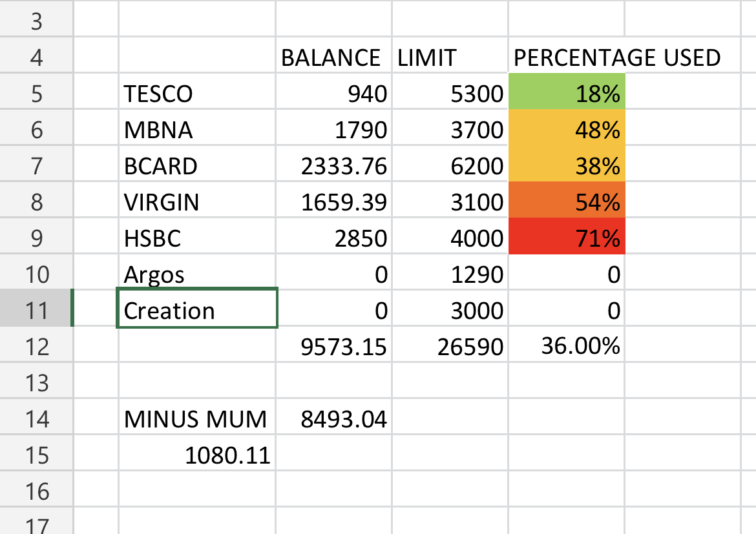
Task: Select the green 18% cell
Action: tap(567, 92)
